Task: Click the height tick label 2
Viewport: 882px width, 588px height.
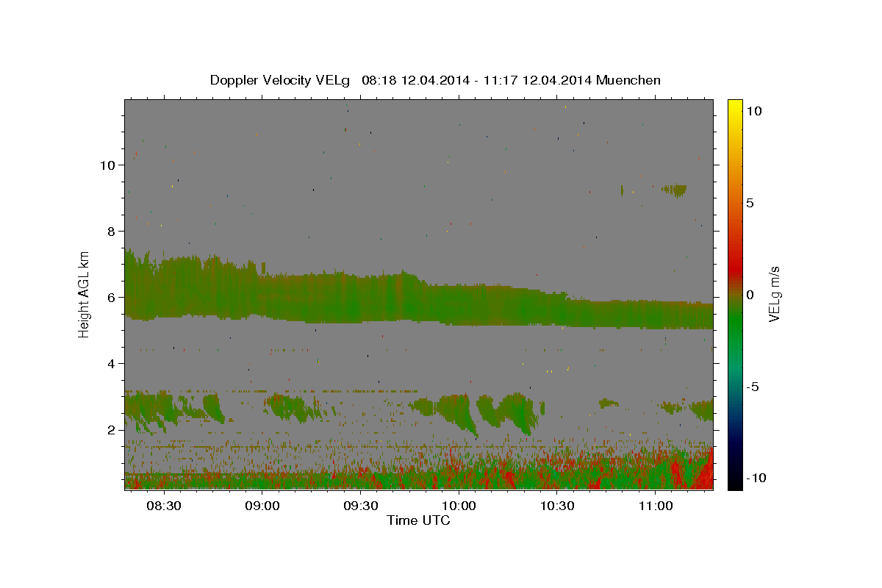Action: (112, 430)
